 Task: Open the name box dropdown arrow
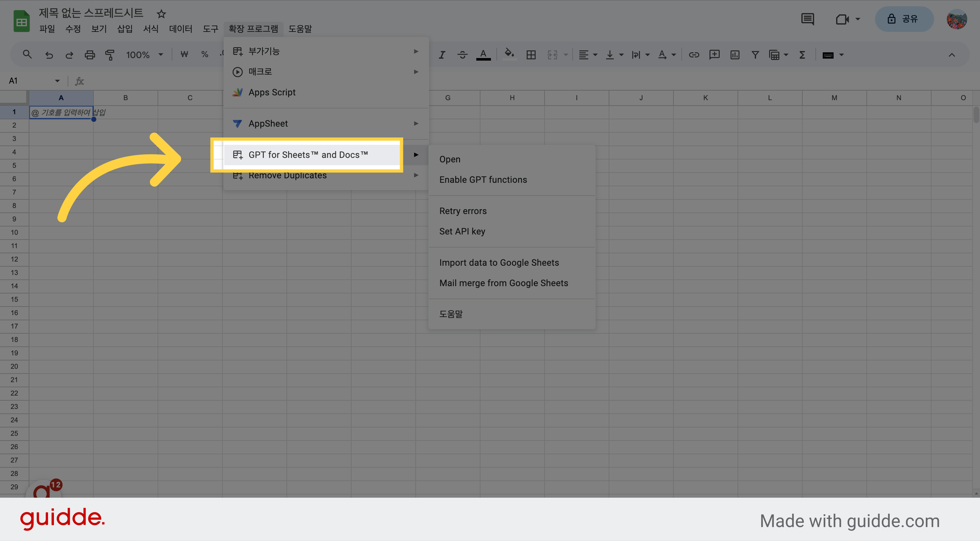click(x=57, y=81)
